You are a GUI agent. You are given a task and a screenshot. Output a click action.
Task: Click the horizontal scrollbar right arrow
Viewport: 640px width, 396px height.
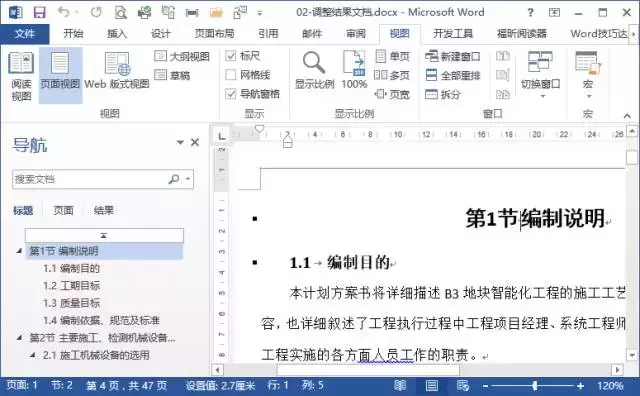[x=617, y=370]
